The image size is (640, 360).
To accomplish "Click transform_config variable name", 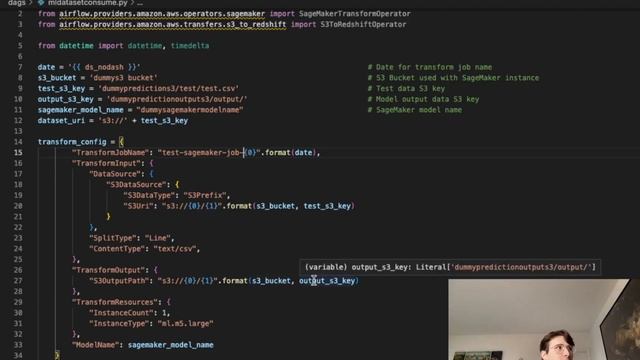I will [72, 142].
